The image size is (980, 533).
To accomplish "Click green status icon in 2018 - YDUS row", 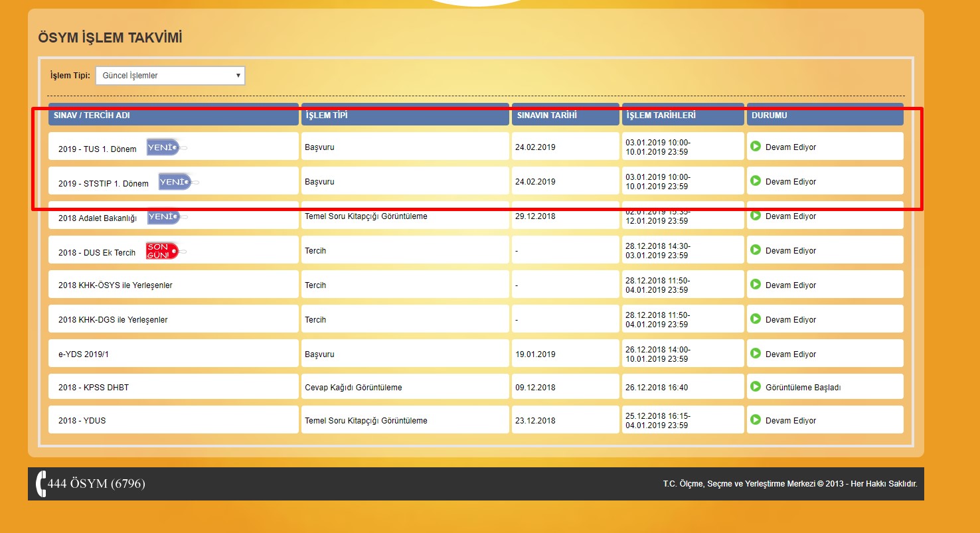I will pyautogui.click(x=755, y=419).
